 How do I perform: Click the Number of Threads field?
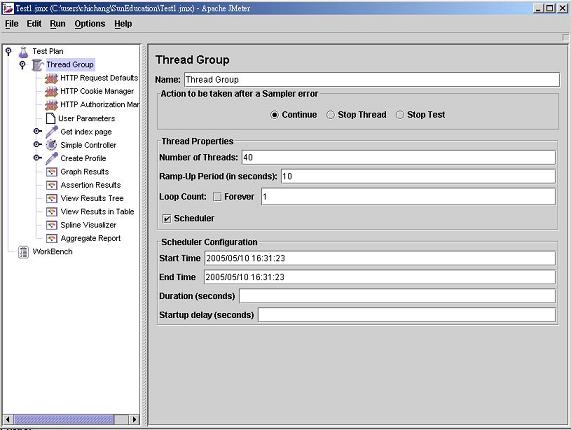[x=399, y=158]
